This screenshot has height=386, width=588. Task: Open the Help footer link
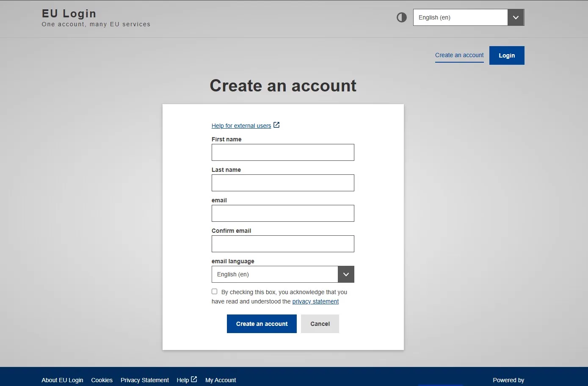182,380
